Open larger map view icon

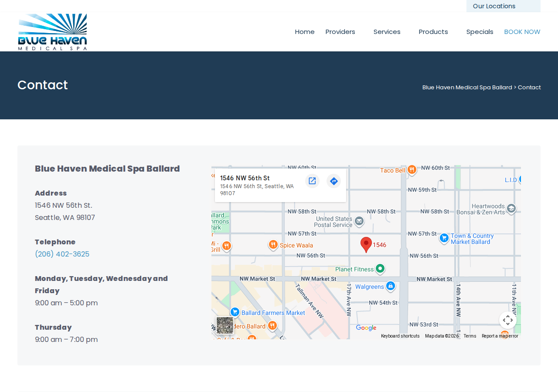[312, 181]
